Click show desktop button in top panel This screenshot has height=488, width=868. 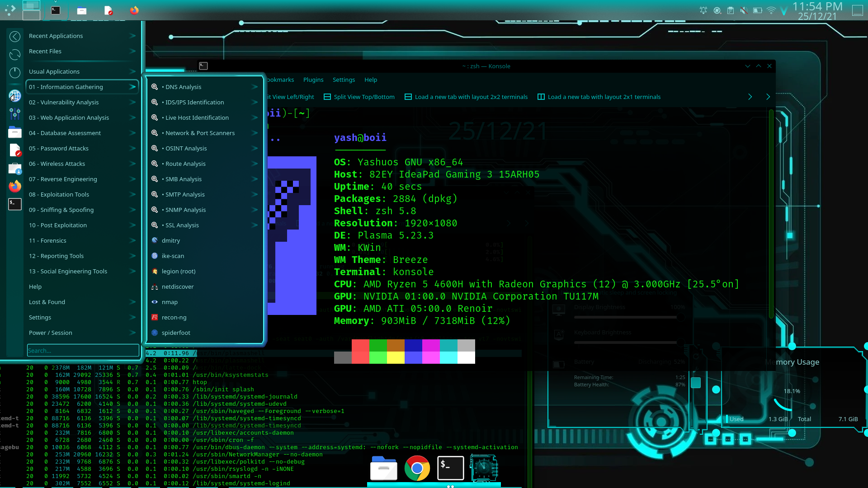pyautogui.click(x=858, y=10)
